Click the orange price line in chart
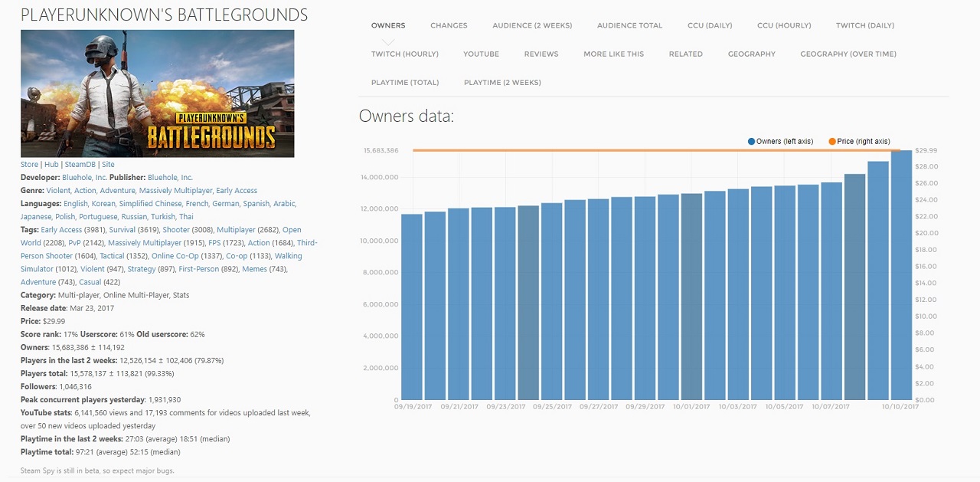980x482 pixels. 651,150
